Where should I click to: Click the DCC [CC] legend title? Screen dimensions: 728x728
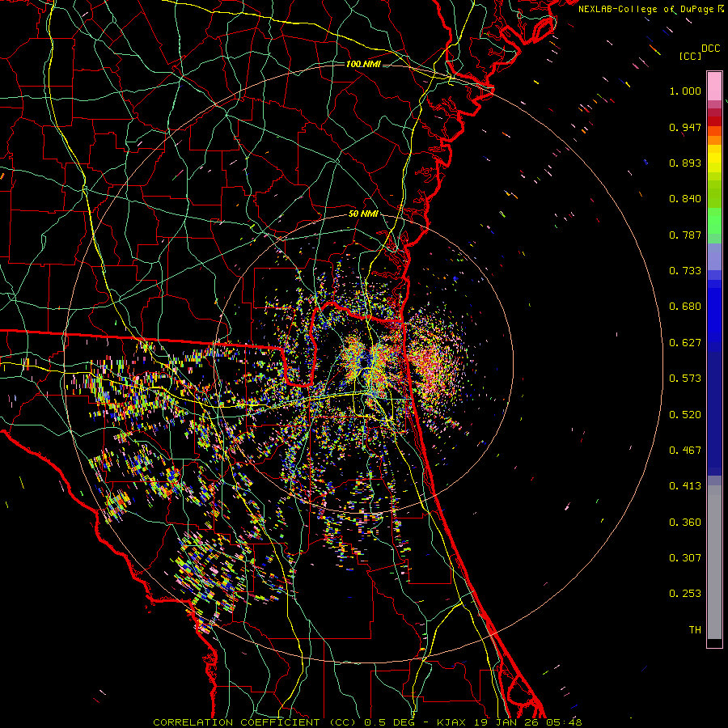click(699, 52)
